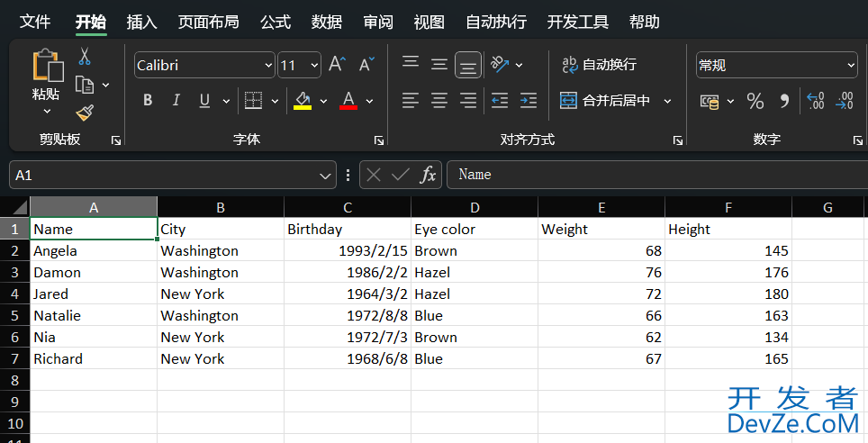The width and height of the screenshot is (868, 443).
Task: Decrease font size with smaller A
Action: 366,64
